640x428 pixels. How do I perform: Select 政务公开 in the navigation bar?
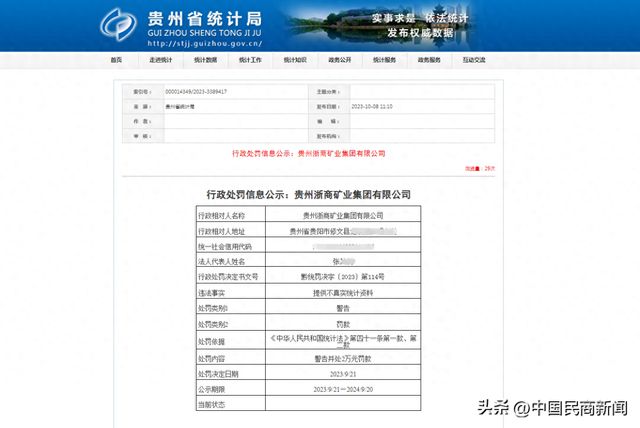tap(340, 60)
